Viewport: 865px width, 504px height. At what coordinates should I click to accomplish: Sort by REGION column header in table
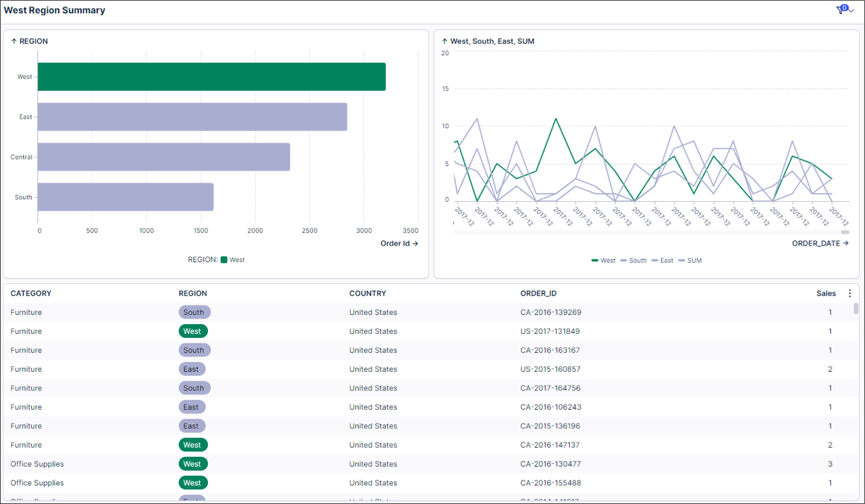point(193,294)
